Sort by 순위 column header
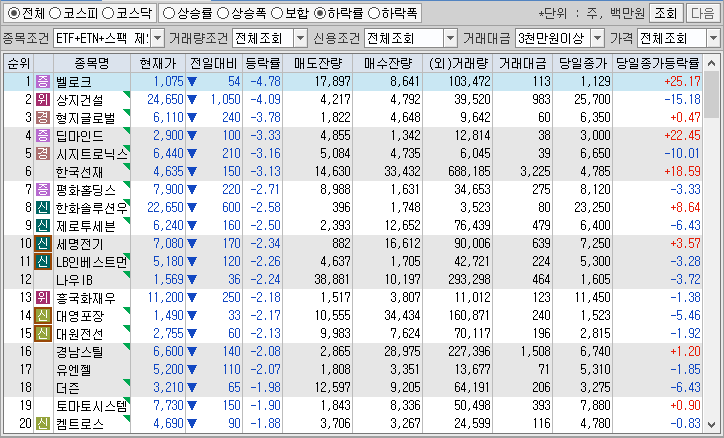Screen dimensions: 724x438 coord(18,64)
